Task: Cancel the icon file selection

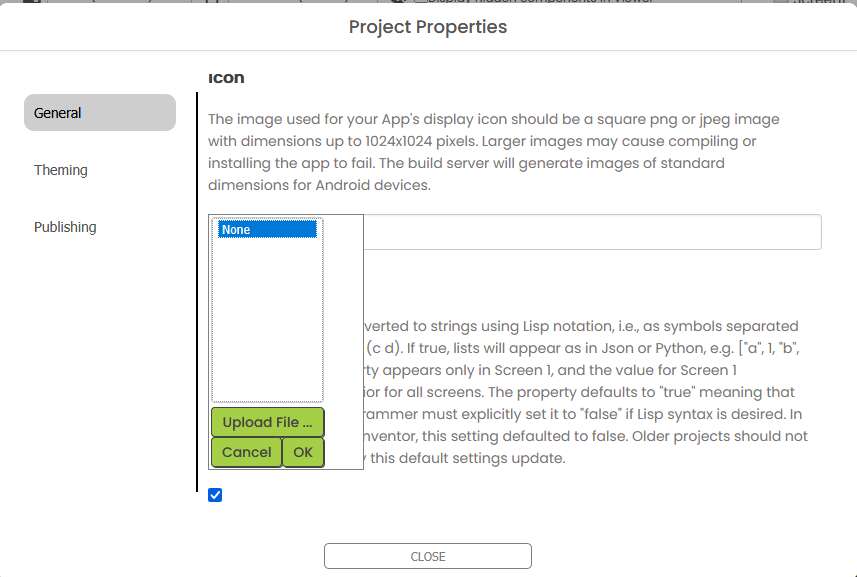Action: 246,452
